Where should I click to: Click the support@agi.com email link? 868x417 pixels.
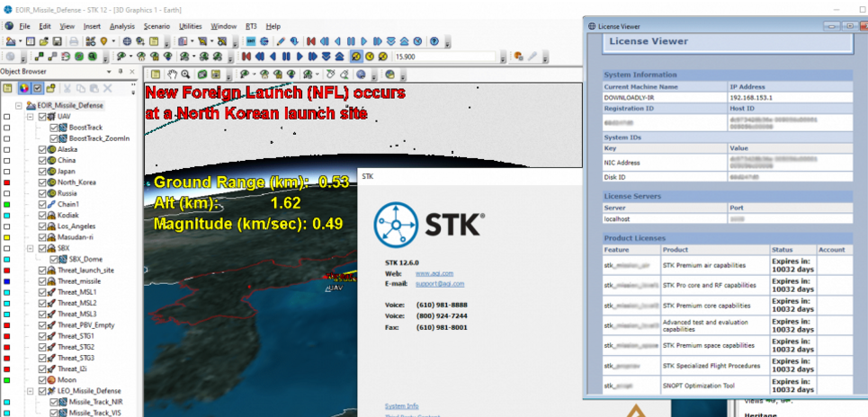[x=440, y=284]
